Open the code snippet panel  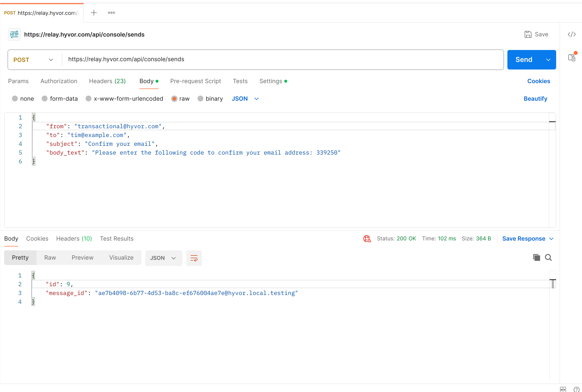(572, 34)
